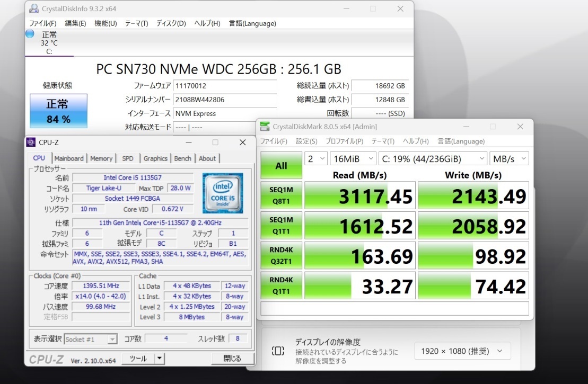Screen dimensions: 588x384
Task: Click the NVM Express interface field
Action: click(x=225, y=113)
